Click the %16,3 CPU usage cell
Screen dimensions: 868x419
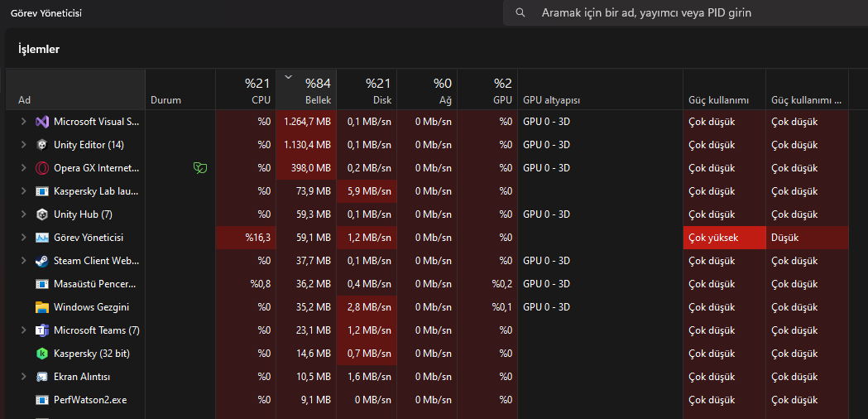(x=245, y=237)
